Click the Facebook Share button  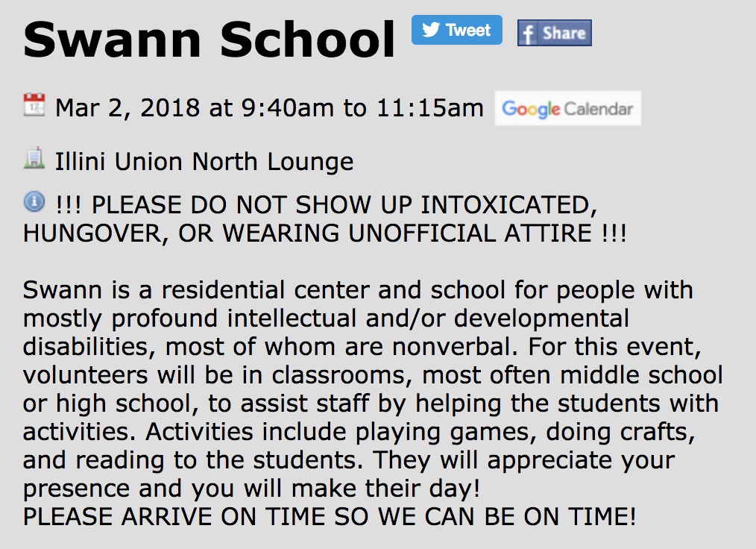[554, 33]
